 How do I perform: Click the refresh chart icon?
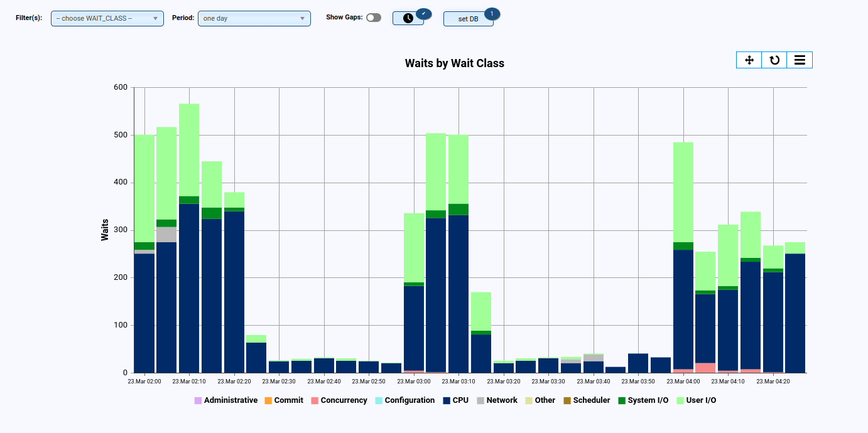tap(774, 60)
